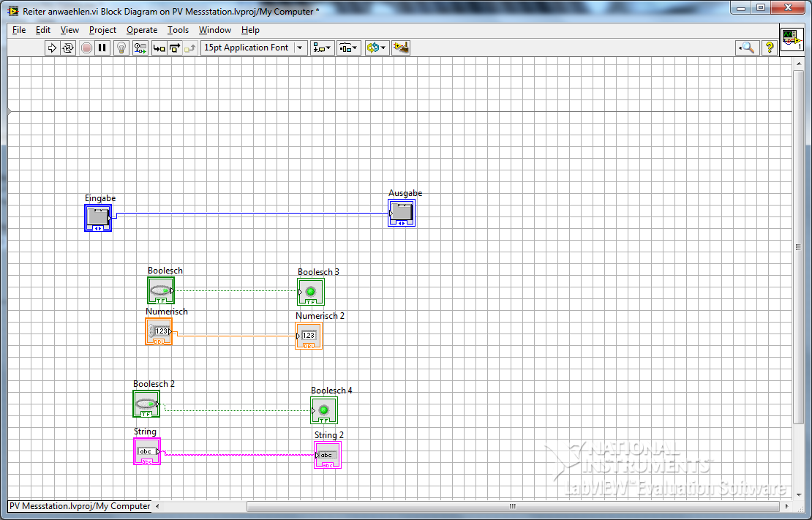Click the Step Out button
Image resolution: width=812 pixels, height=520 pixels.
190,48
